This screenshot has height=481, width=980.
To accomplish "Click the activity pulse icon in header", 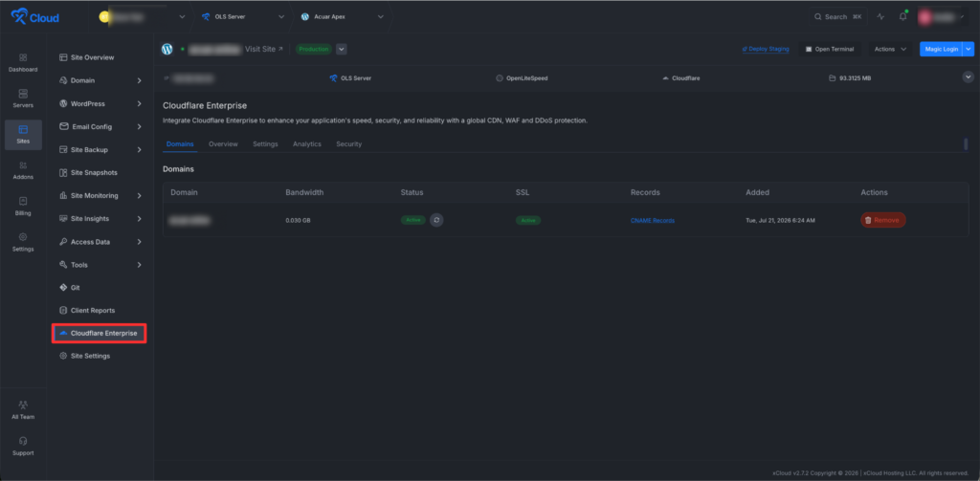I will pos(880,17).
